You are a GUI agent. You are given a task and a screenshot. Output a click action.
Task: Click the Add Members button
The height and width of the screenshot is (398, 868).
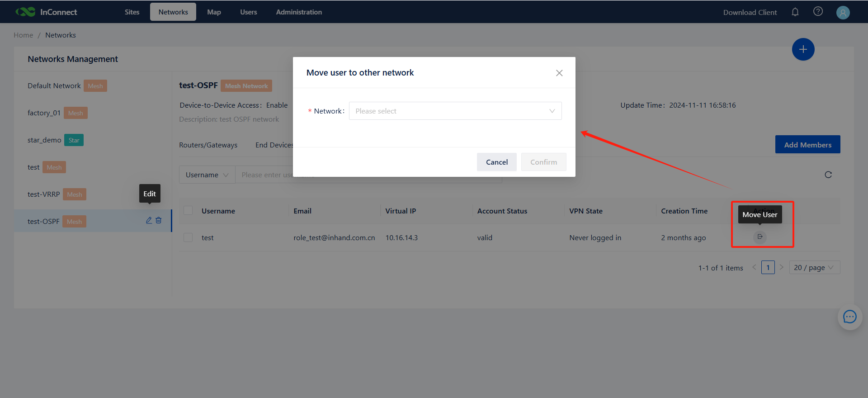tap(807, 145)
